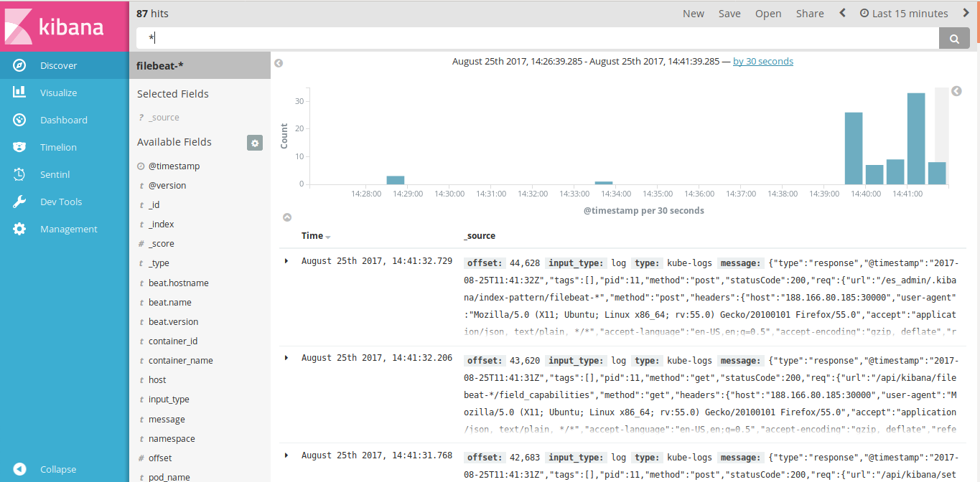Expand the 14:41:32.206 log row
The image size is (980, 482).
tap(286, 358)
